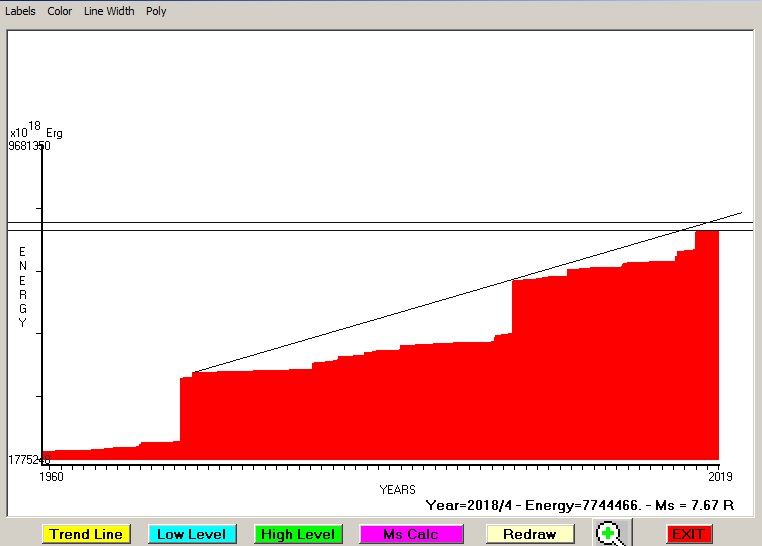Screen dimensions: 762x546
Task: Select the YEARS x-axis title
Action: click(397, 489)
